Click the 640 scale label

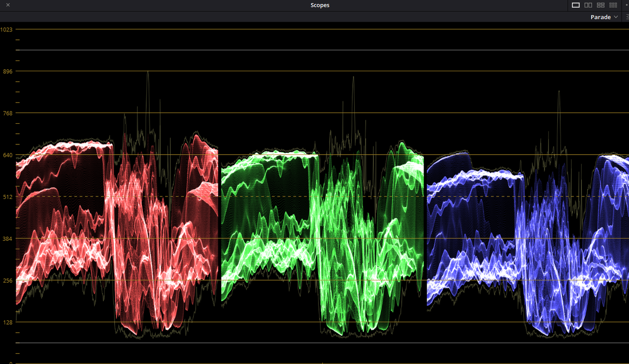pyautogui.click(x=8, y=155)
